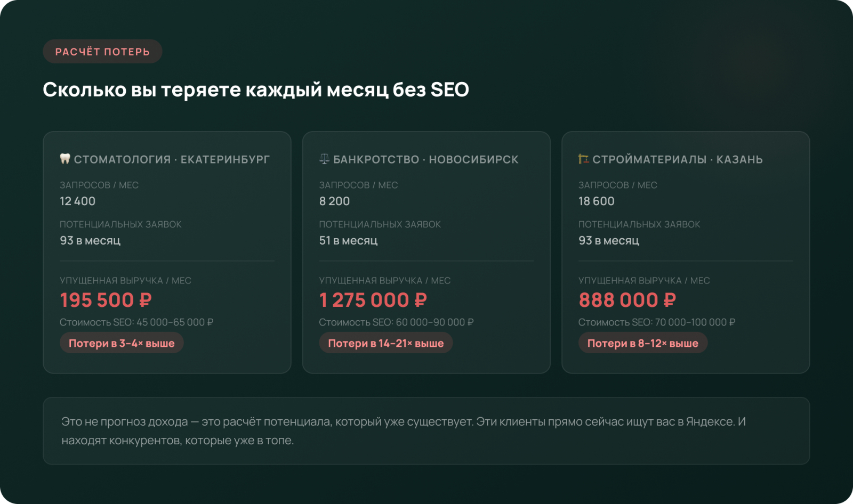Click the 8 200 monthly queries value
Screen dimensions: 853x504
pyautogui.click(x=334, y=201)
